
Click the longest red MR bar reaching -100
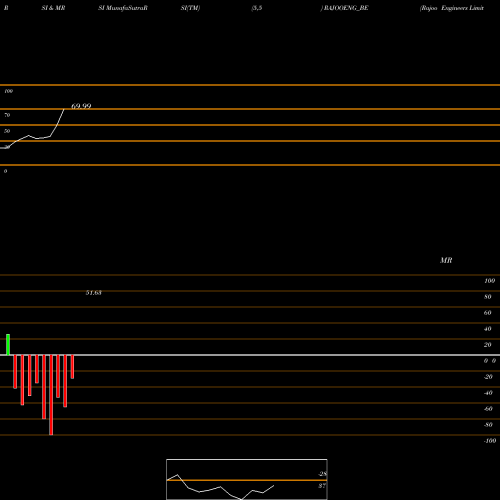(51, 395)
